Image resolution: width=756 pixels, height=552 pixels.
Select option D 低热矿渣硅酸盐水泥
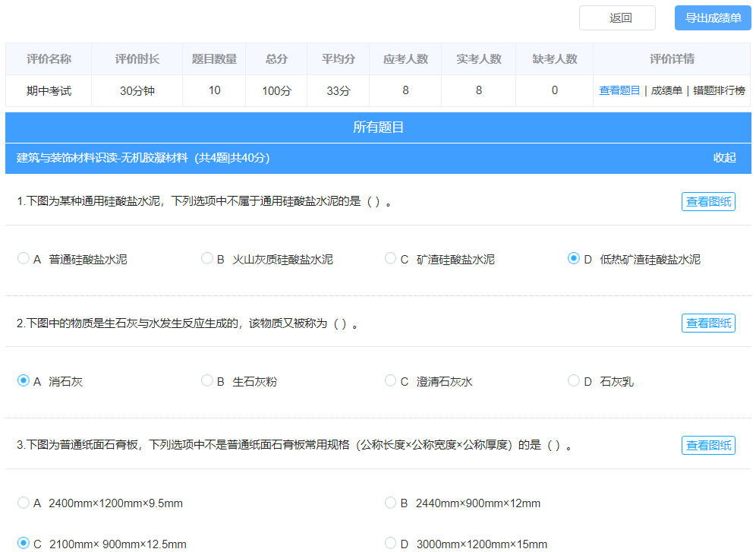click(x=573, y=258)
